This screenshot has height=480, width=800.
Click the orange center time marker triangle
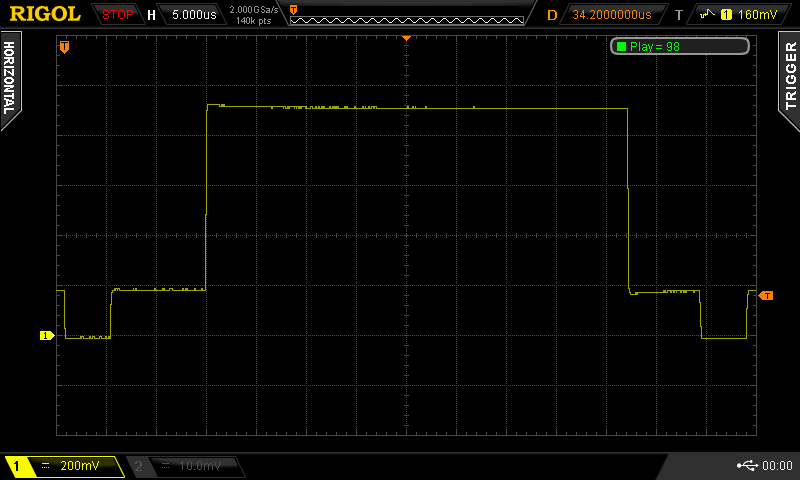pyautogui.click(x=407, y=37)
